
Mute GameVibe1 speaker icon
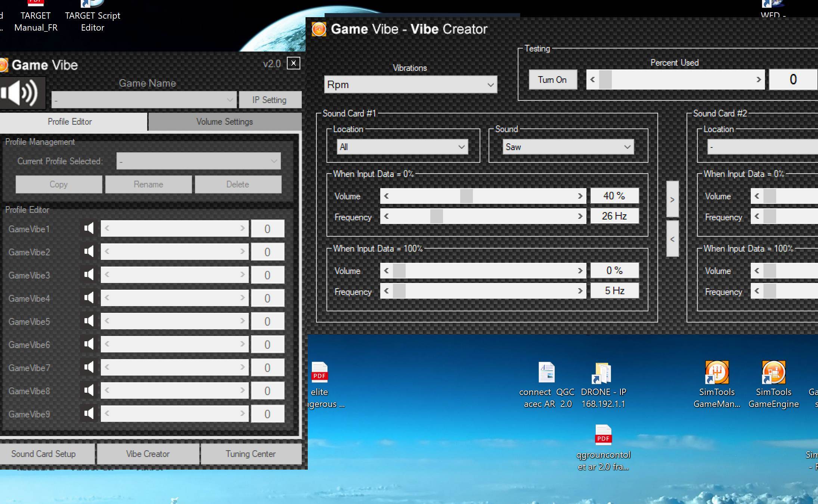[89, 228]
